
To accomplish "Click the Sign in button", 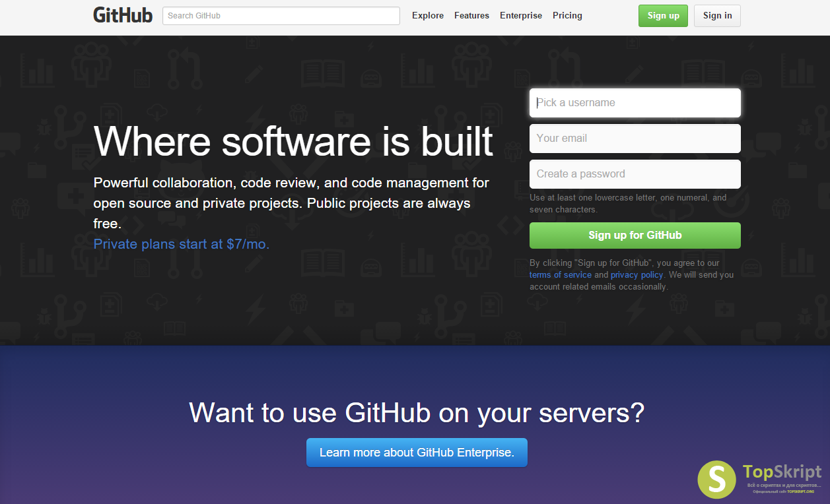I will point(717,16).
